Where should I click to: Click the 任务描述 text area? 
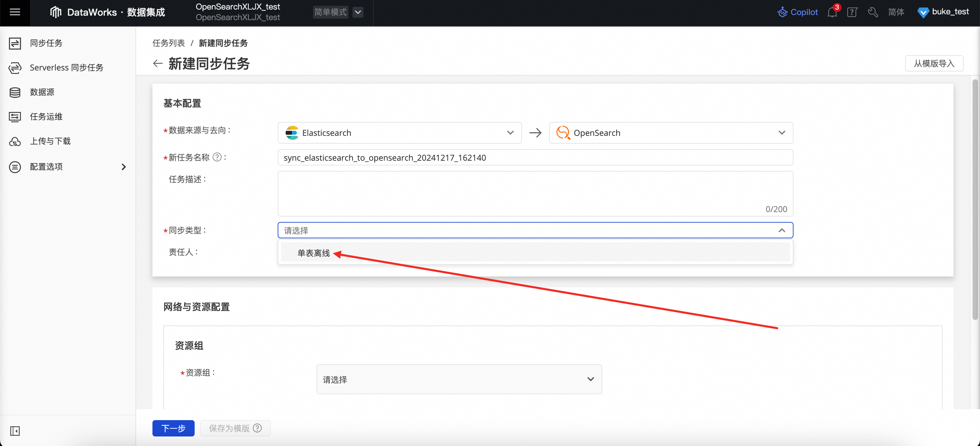[x=535, y=193]
